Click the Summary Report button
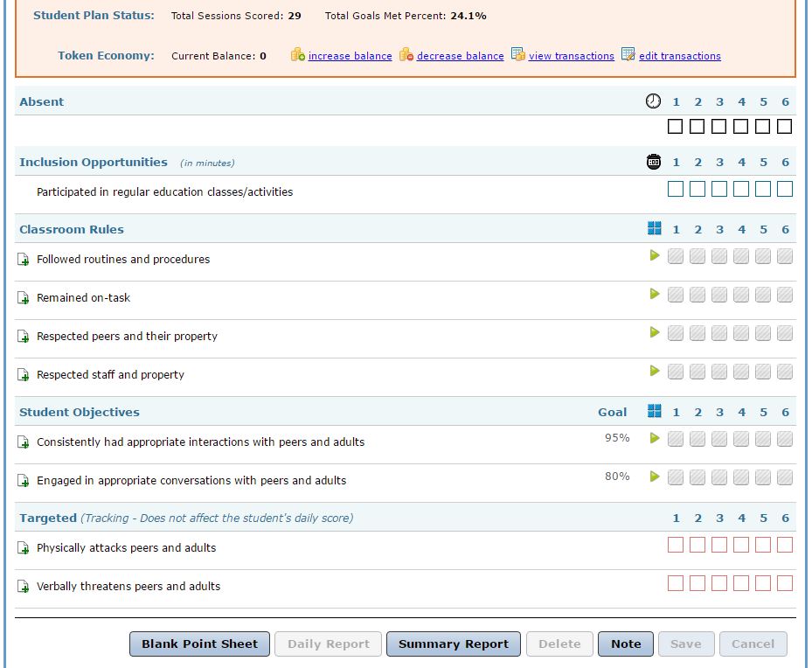 click(453, 644)
